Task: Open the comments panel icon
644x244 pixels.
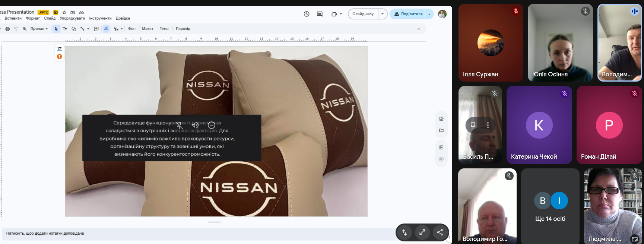Action: pos(320,14)
